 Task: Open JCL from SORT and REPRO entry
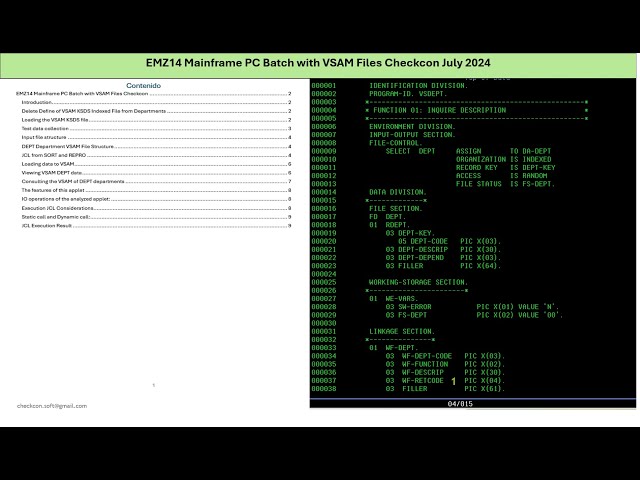coord(156,155)
